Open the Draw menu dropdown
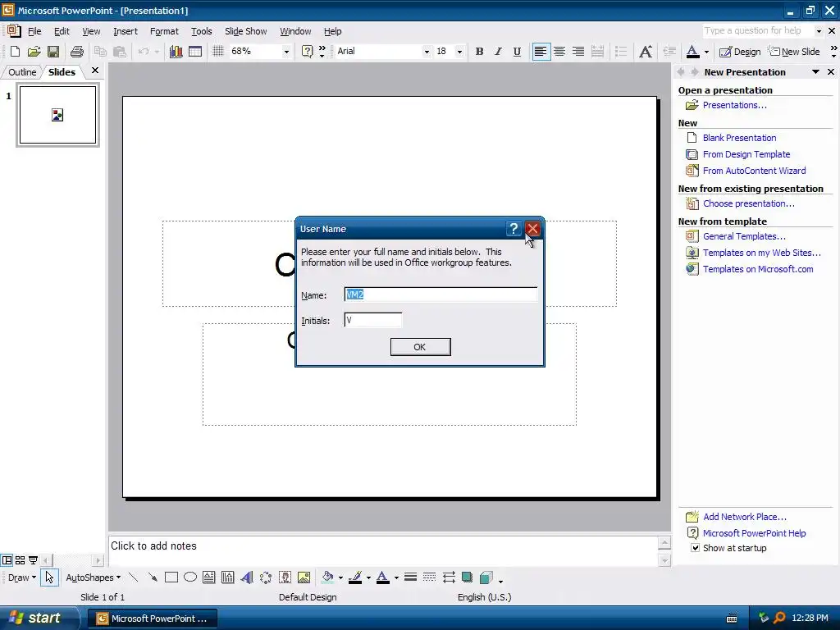This screenshot has width=840, height=630. (x=22, y=577)
